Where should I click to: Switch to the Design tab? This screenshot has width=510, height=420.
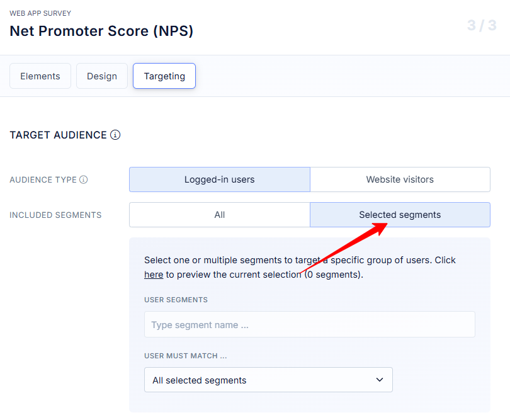click(102, 76)
